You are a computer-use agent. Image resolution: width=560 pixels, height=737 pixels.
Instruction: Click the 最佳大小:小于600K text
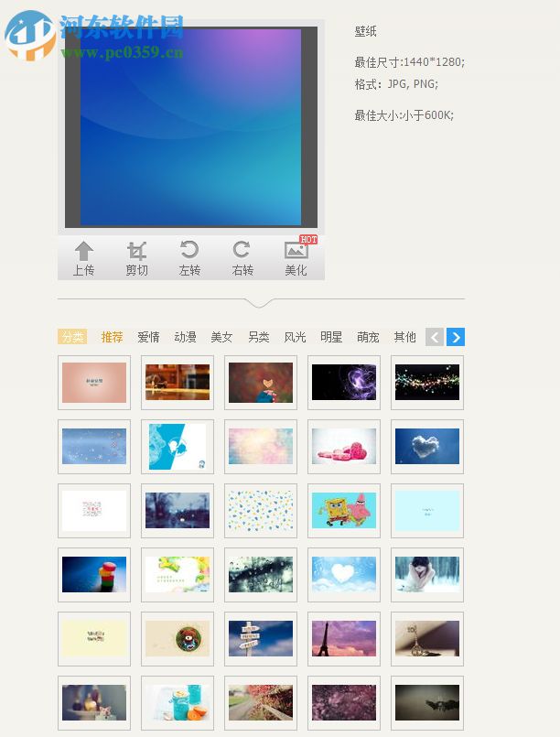coord(404,115)
